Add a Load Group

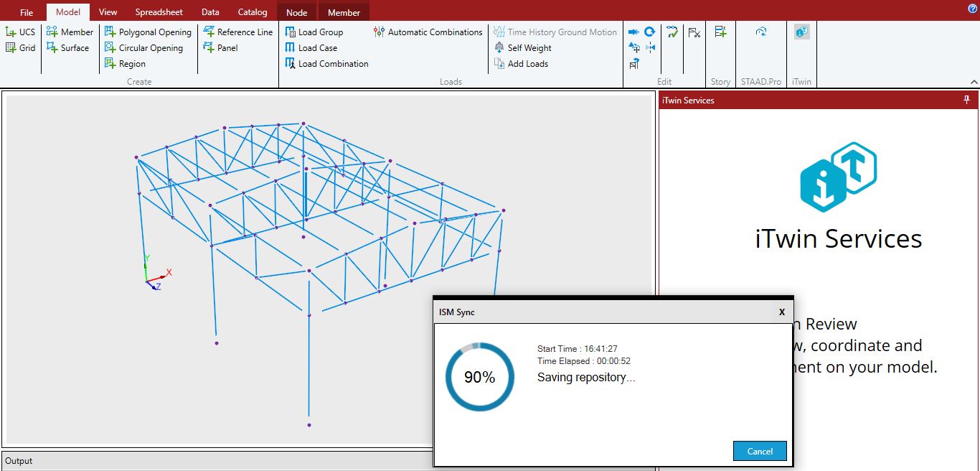(x=314, y=32)
